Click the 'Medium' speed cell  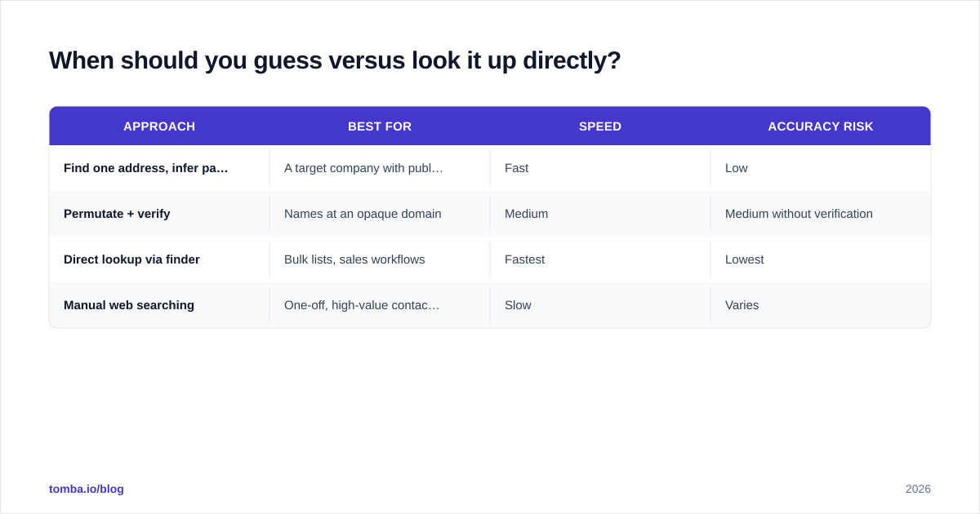point(600,214)
